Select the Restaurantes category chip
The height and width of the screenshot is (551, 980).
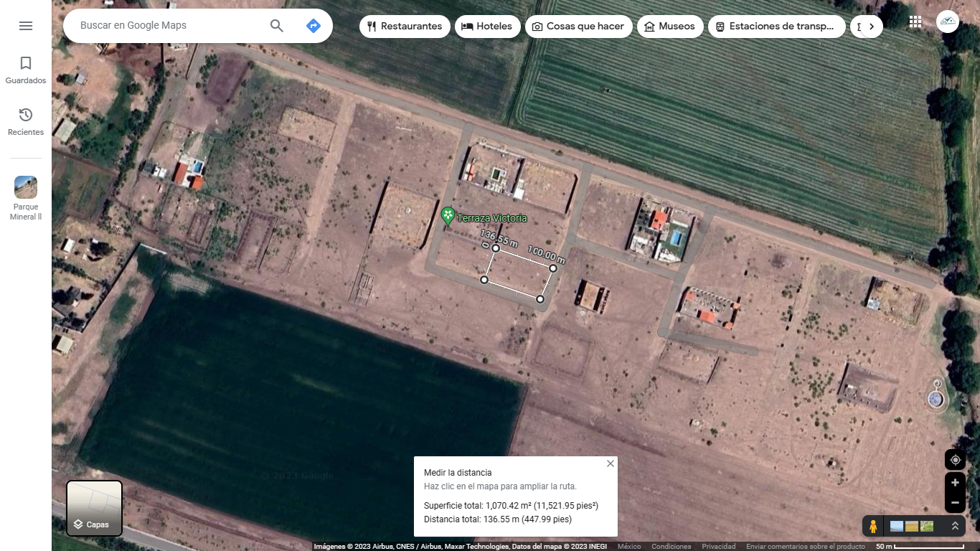(x=405, y=27)
